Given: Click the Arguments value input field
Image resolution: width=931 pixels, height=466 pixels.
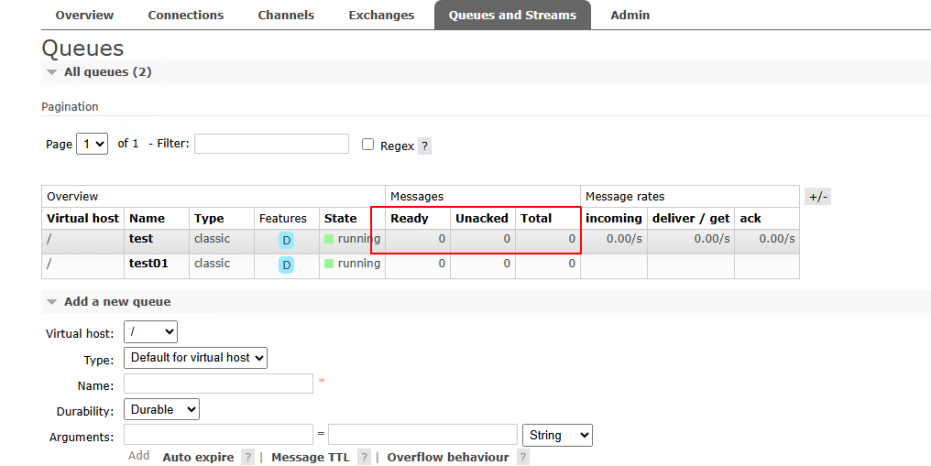Looking at the screenshot, I should [x=423, y=435].
